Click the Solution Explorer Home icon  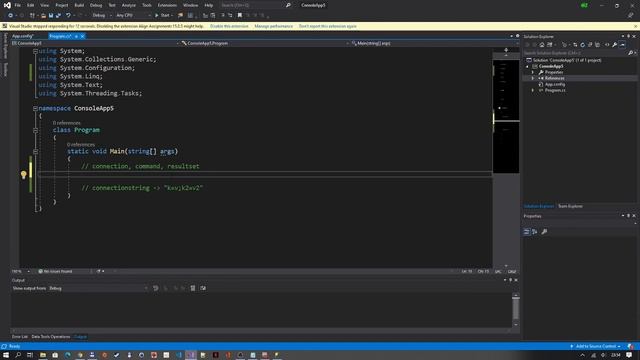point(542,44)
